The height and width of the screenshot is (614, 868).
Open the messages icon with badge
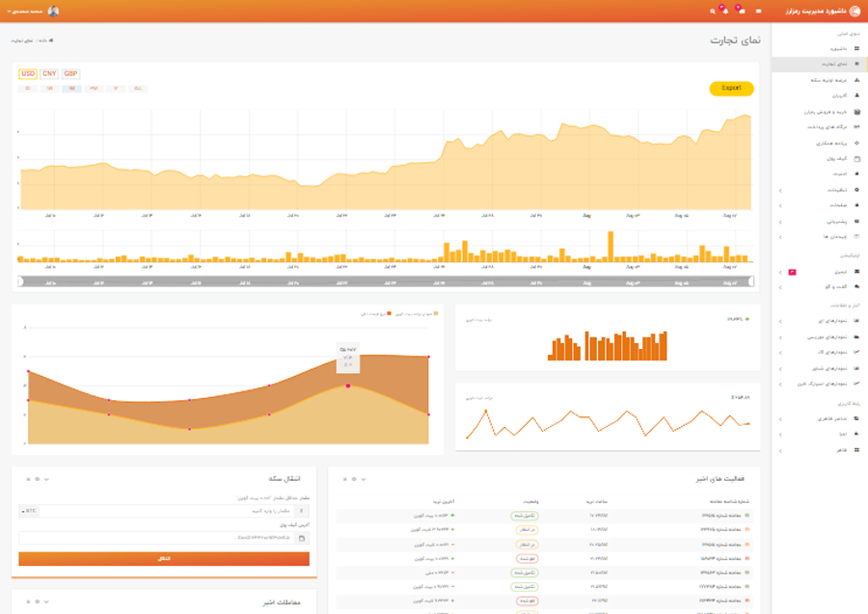741,11
